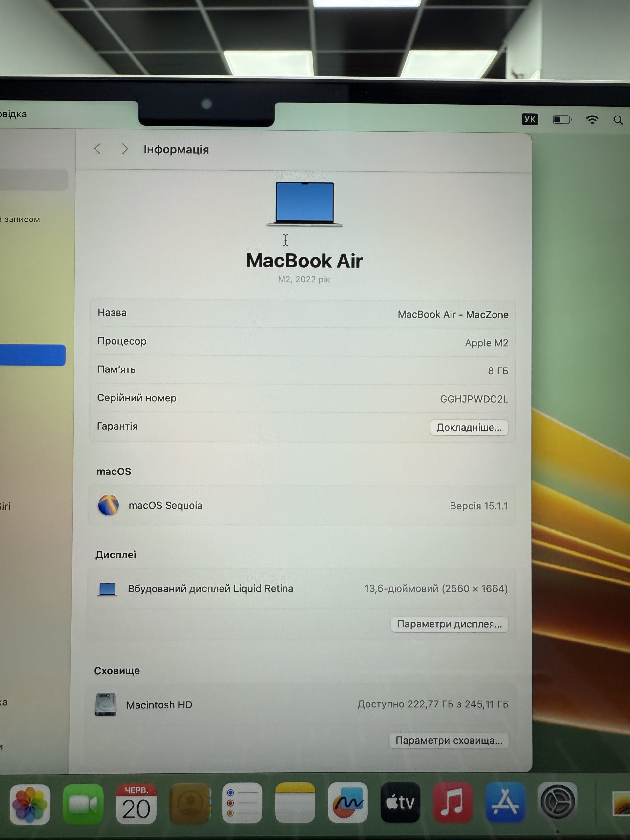Click the macOS Sequoia label
The height and width of the screenshot is (840, 630).
tap(166, 505)
